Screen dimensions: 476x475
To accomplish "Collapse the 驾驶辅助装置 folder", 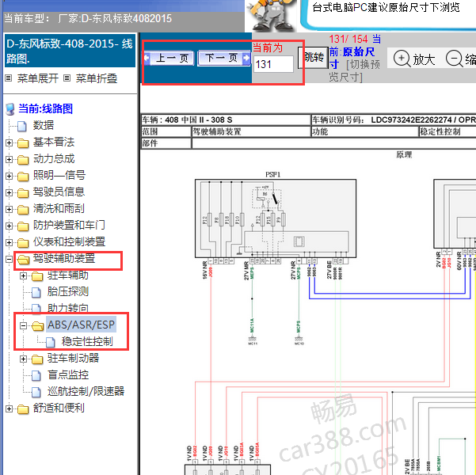I will [9, 259].
